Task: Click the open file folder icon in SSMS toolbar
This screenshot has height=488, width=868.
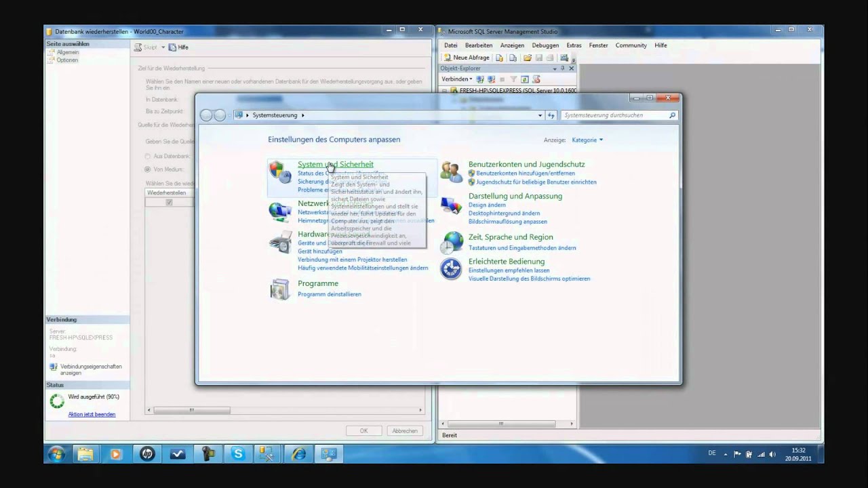Action: click(528, 58)
